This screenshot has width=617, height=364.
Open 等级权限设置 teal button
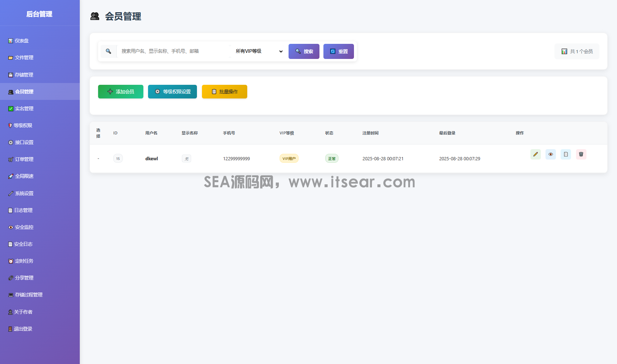(172, 92)
